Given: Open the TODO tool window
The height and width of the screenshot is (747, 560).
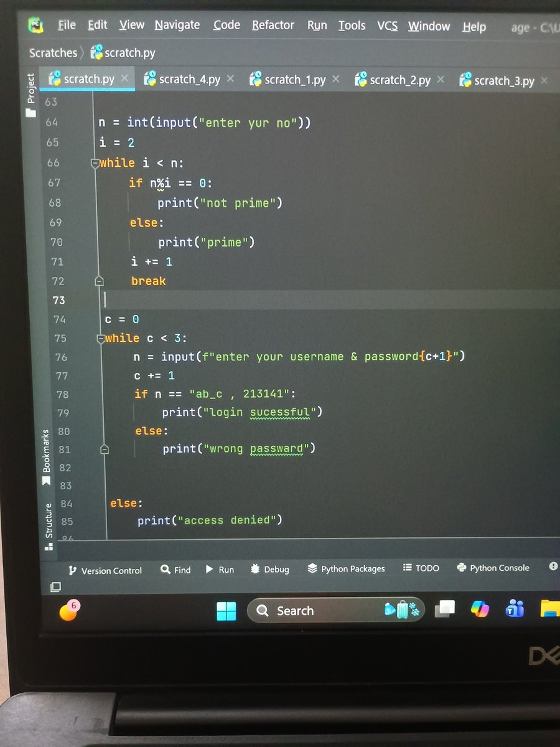Looking at the screenshot, I should pos(421,567).
